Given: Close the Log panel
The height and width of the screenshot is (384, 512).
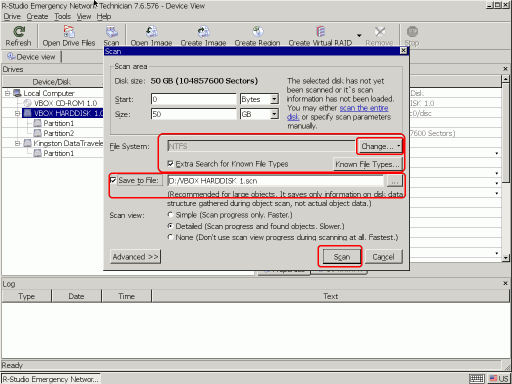Looking at the screenshot, I should [505, 283].
